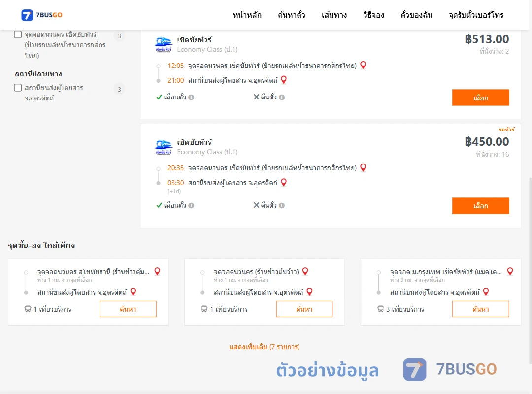Viewport: 532px width, 394px height.
Task: Click info icon next to เลื่อนตั๋ว on 20:35 trip
Action: point(191,206)
